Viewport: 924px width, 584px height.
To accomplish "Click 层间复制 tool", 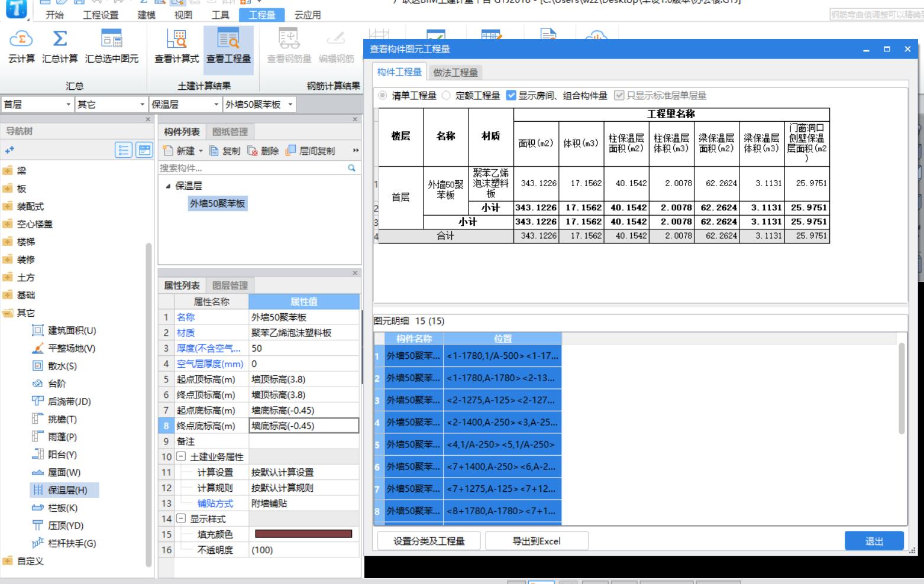I will click(310, 151).
